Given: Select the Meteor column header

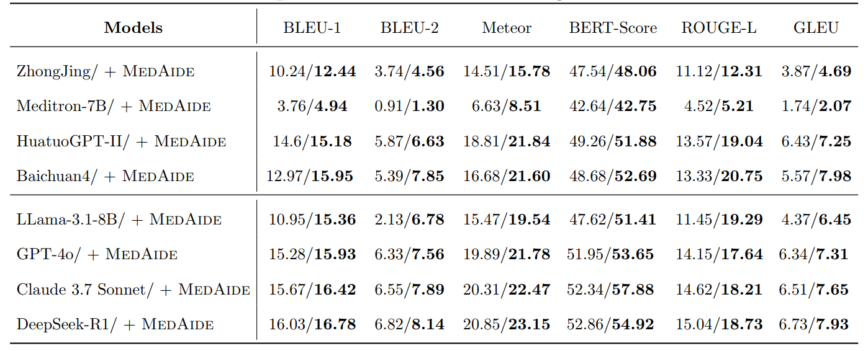Looking at the screenshot, I should tap(507, 28).
